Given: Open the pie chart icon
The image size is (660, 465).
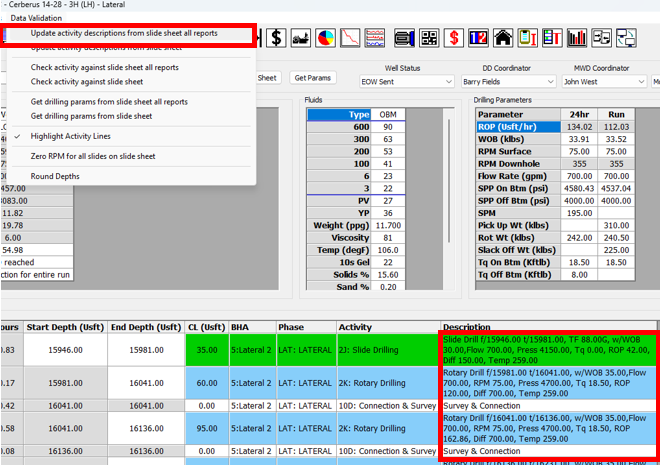Looking at the screenshot, I should point(326,38).
